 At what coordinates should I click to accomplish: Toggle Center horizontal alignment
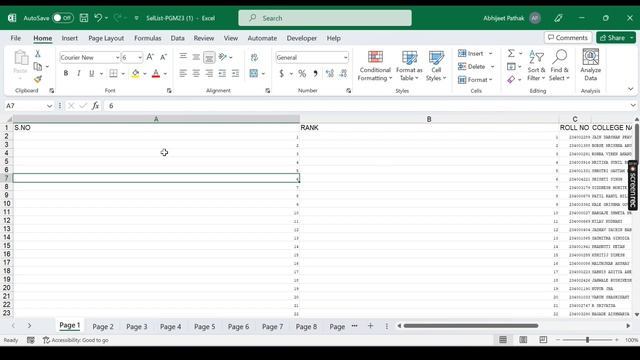click(x=196, y=73)
